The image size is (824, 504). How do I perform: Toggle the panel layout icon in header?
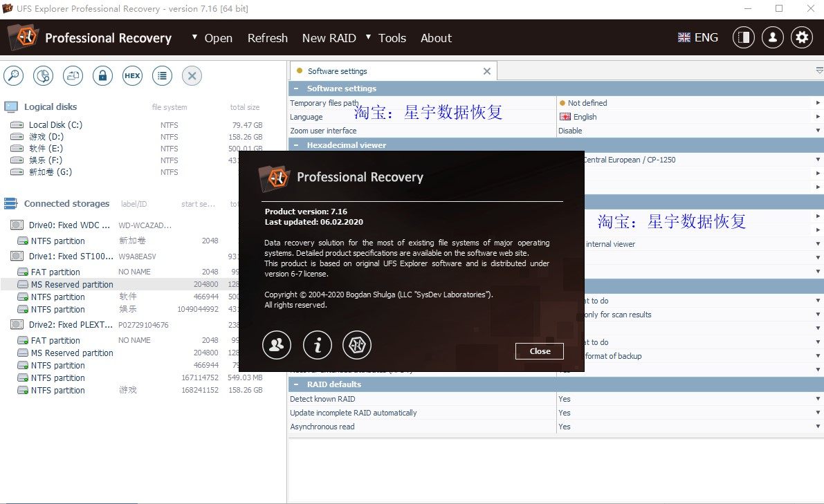(x=744, y=37)
